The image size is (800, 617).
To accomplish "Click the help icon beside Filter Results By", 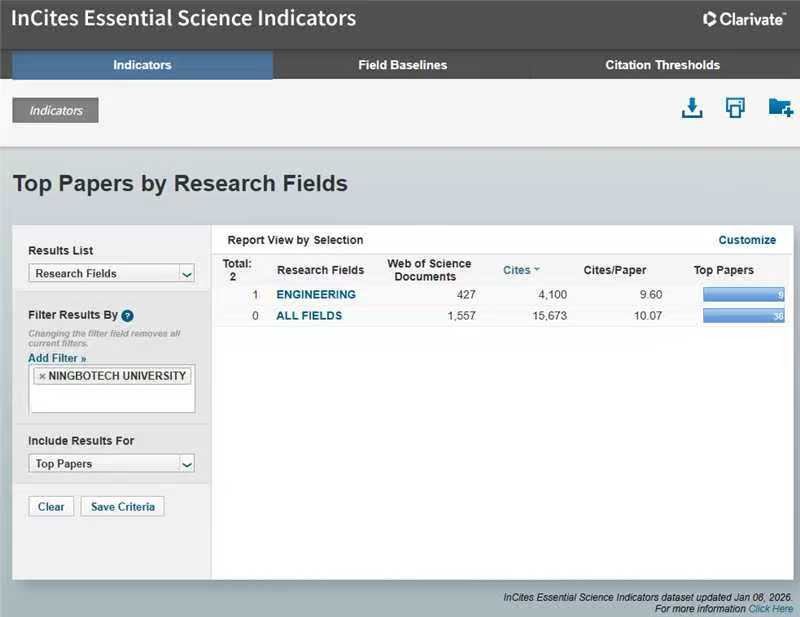I will 128,316.
